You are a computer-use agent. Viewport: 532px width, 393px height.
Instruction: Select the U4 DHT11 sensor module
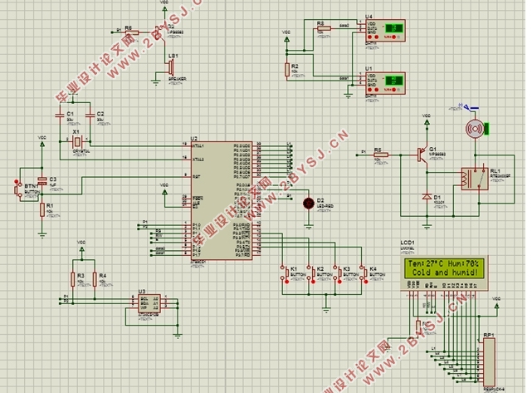[385, 31]
